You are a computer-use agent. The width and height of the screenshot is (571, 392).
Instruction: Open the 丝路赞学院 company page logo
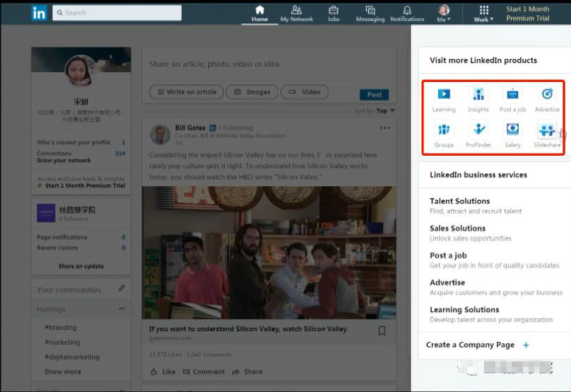[x=46, y=213]
